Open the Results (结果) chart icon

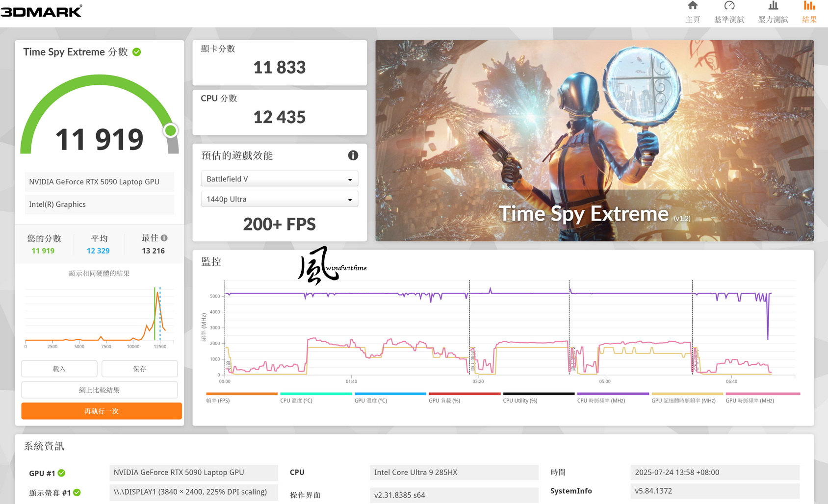tap(809, 6)
